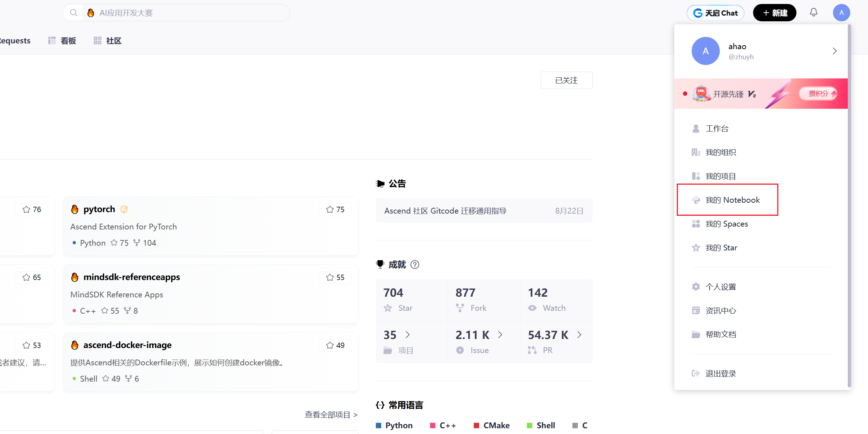Expand the 54.37 K PR arrow

(579, 335)
